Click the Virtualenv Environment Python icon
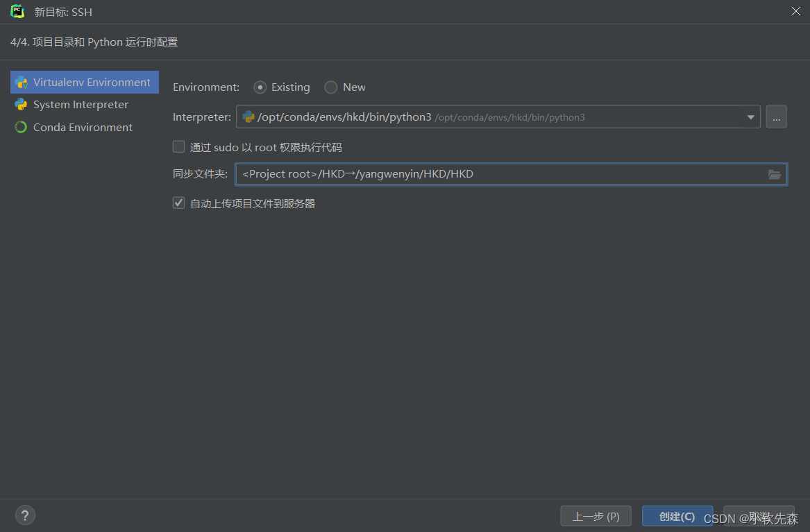Image resolution: width=810 pixels, height=532 pixels. [x=21, y=83]
